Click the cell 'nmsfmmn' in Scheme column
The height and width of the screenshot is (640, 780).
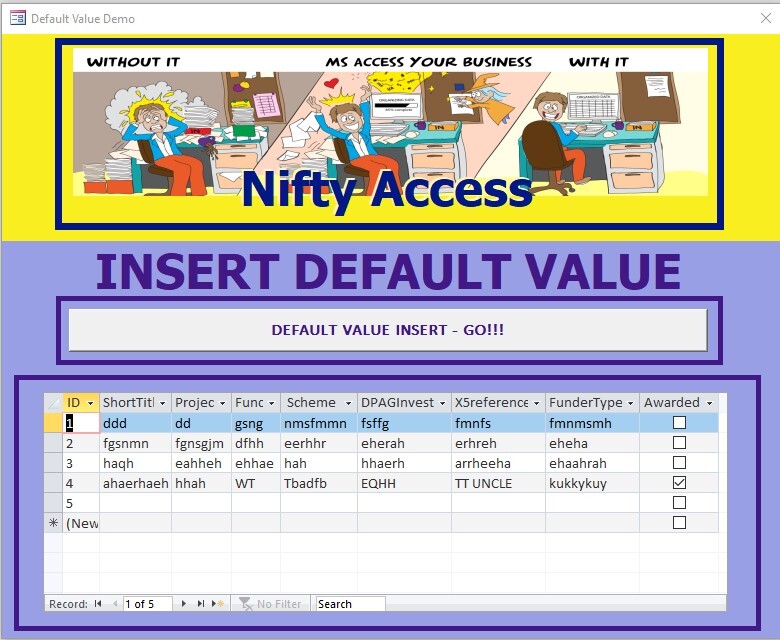coord(319,423)
